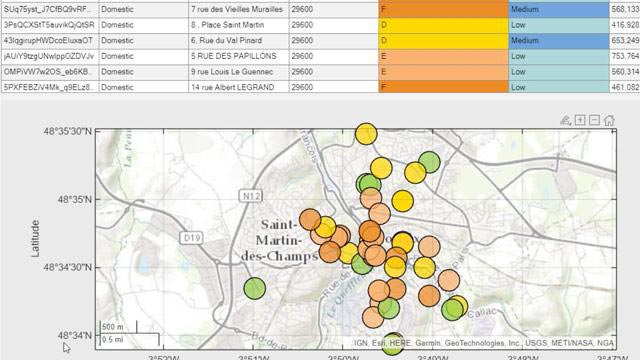Restore map view with home icon
The width and height of the screenshot is (640, 360).
click(609, 120)
